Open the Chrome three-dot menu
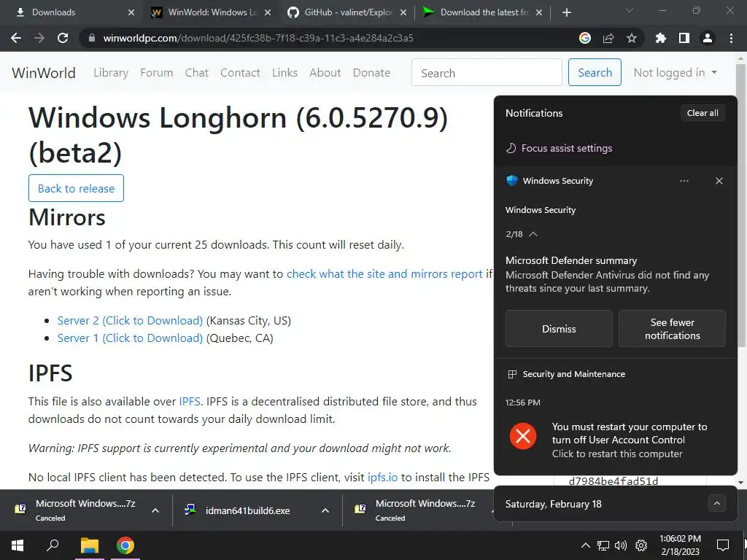747x560 pixels. [x=731, y=38]
